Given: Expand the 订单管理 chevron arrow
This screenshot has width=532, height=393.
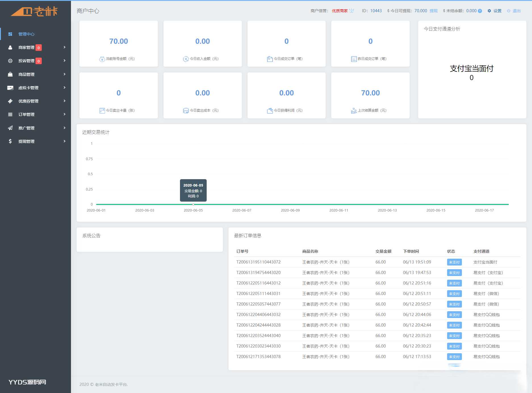Looking at the screenshot, I should 64,114.
